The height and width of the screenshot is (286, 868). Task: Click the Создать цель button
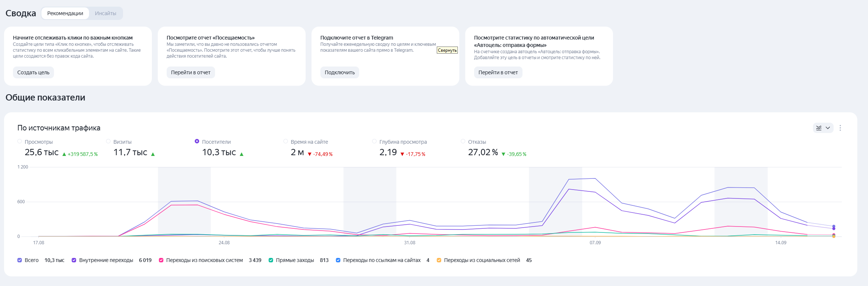[x=33, y=72]
